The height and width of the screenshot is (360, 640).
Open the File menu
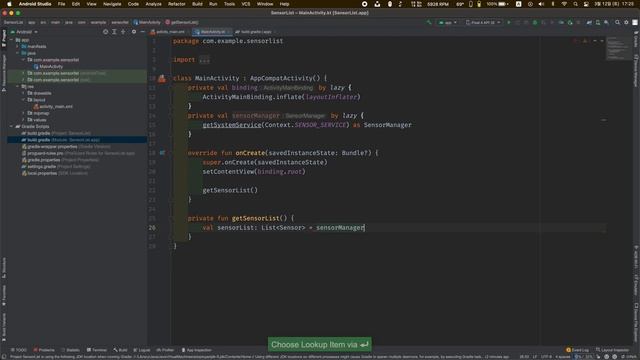(x=61, y=4)
